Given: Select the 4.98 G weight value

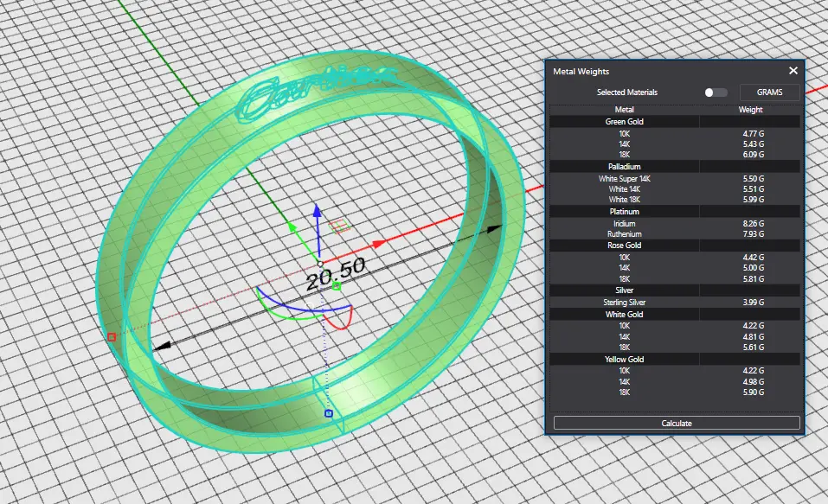Looking at the screenshot, I should click(754, 381).
